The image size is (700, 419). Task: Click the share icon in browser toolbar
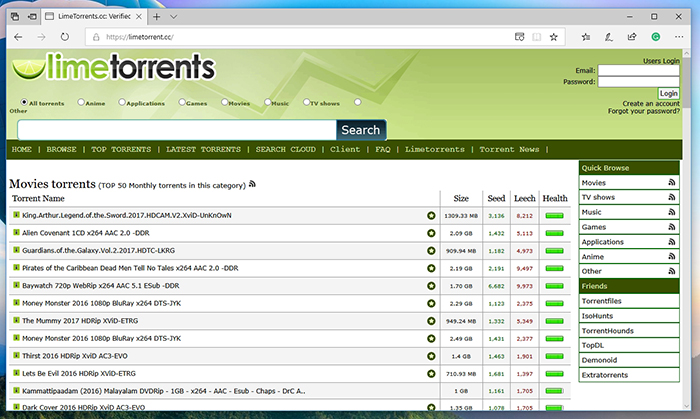click(x=632, y=37)
